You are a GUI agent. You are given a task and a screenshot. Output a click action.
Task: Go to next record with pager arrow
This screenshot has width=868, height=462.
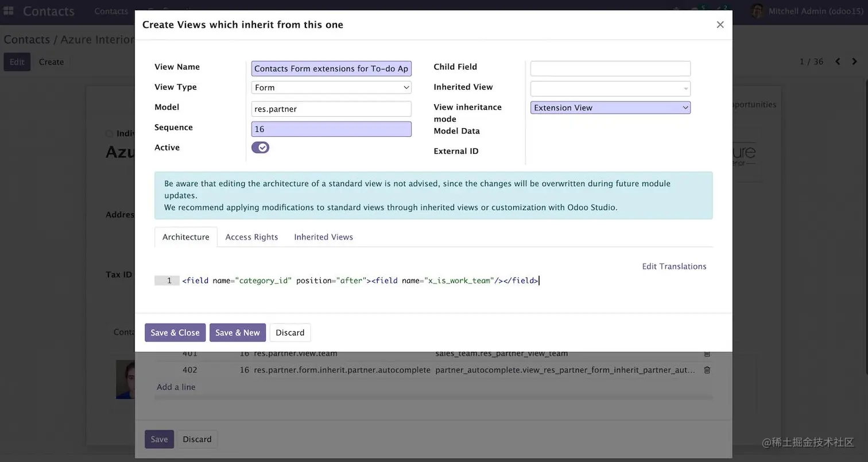(854, 61)
